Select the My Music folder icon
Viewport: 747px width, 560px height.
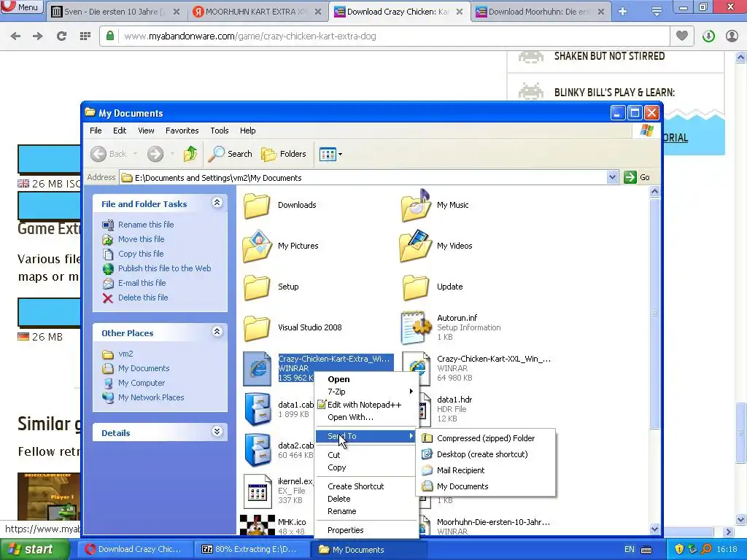(x=416, y=205)
